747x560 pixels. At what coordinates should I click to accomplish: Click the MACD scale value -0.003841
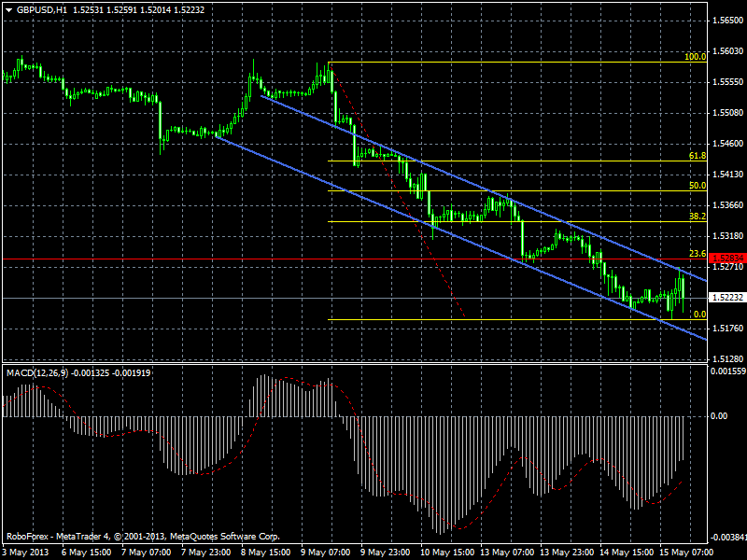click(x=727, y=538)
